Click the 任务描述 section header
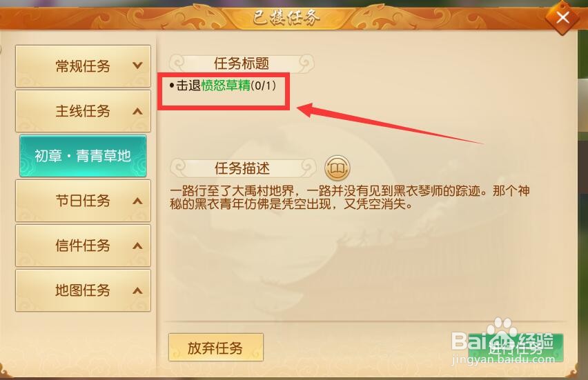The height and width of the screenshot is (380, 588). 243,168
